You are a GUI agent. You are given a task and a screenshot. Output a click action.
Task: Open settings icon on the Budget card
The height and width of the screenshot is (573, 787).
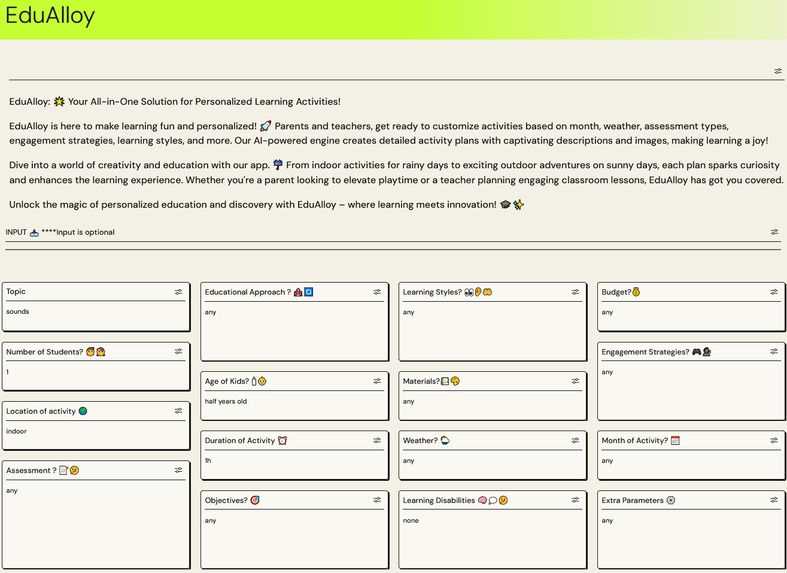click(x=774, y=292)
